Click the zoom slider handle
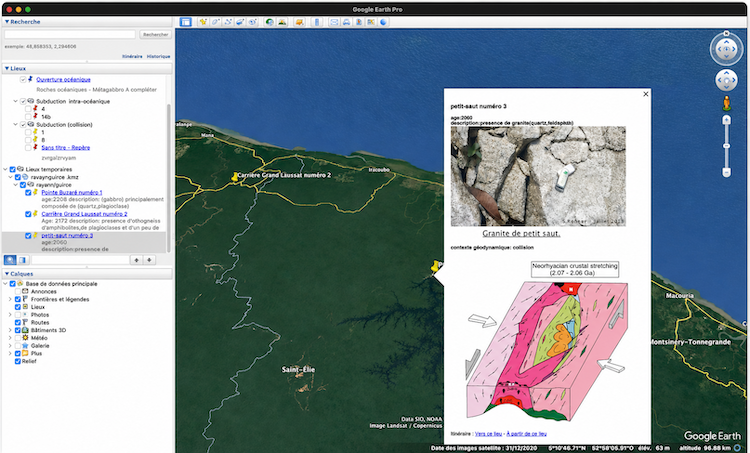750x453 pixels. coord(727,145)
